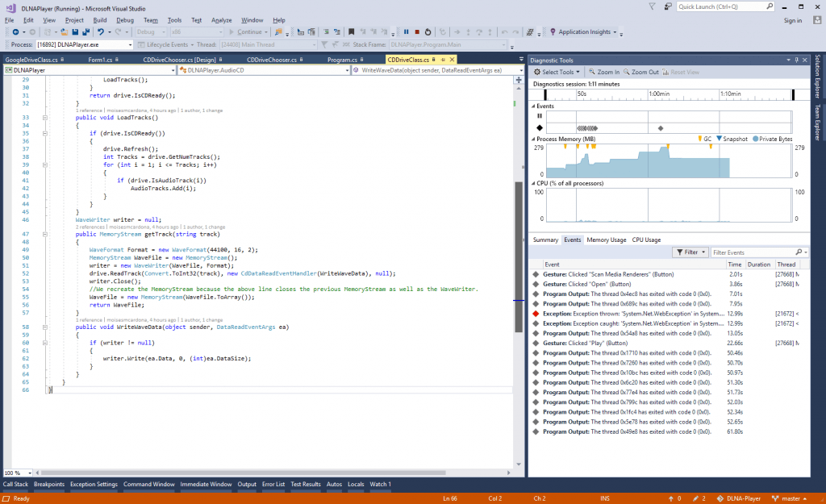Open the Analyze menu

[x=221, y=19]
